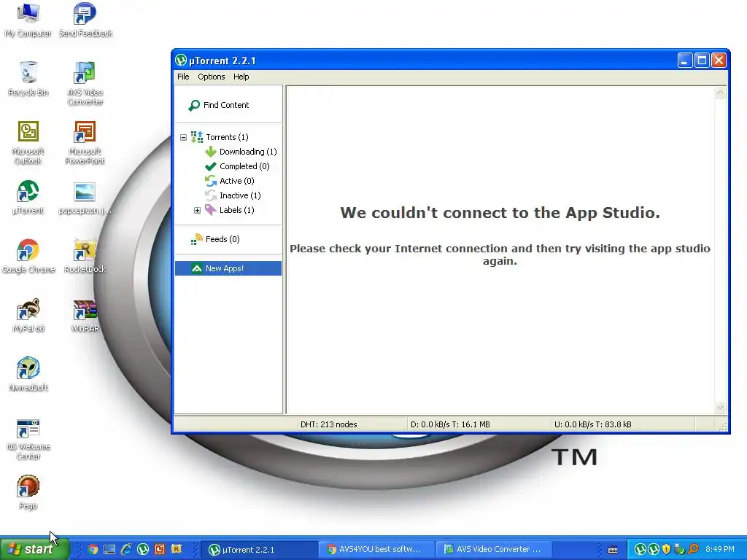Select the Active (0) filter
Screen dimensions: 747x560
230,181
